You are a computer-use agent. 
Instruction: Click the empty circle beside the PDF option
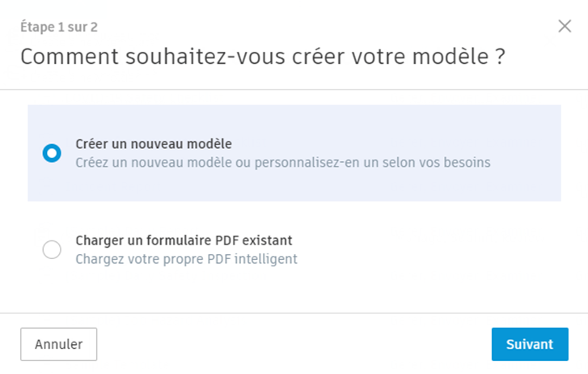coord(52,250)
